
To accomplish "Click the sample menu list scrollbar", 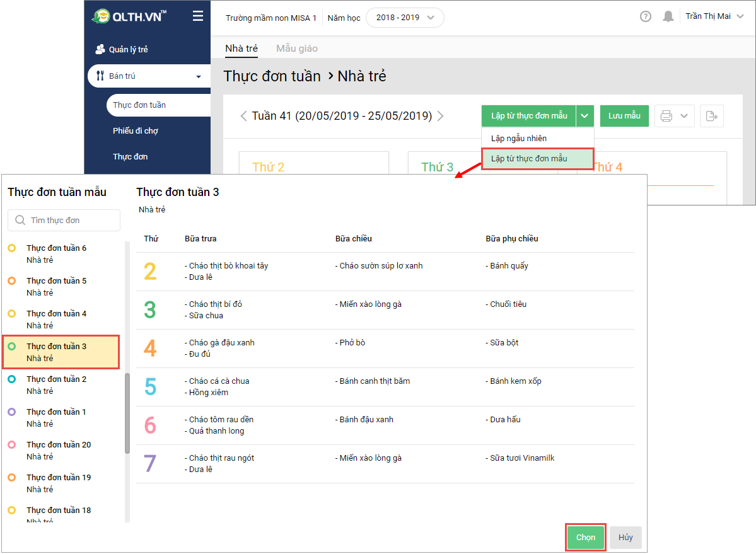I will (x=127, y=413).
